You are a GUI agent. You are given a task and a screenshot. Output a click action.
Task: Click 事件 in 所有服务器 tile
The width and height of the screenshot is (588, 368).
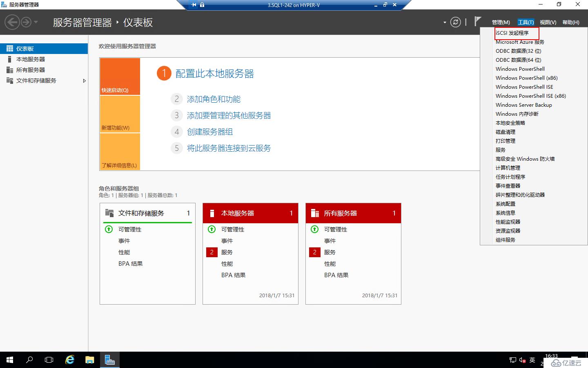click(330, 241)
